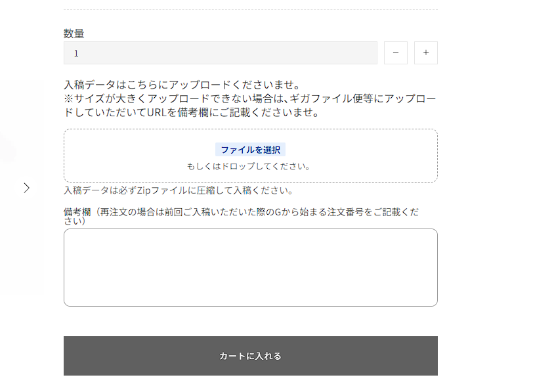Focus the 数量 quantity input field
This screenshot has width=533, height=392.
click(220, 53)
